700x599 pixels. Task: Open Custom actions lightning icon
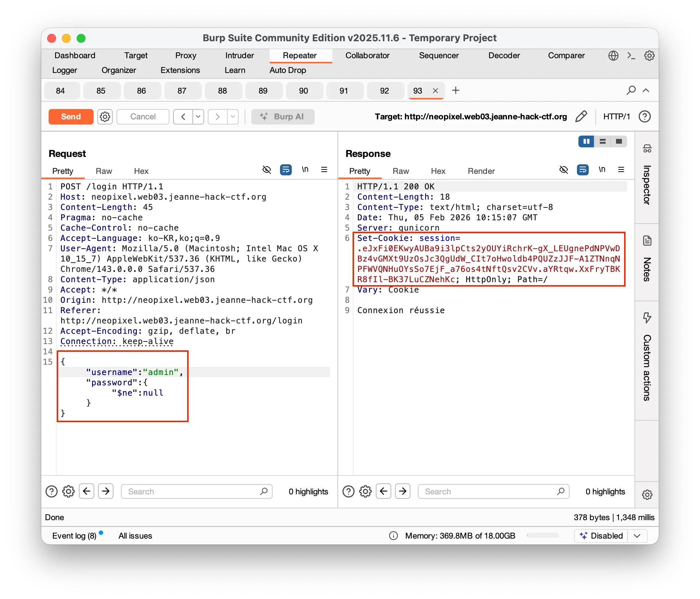tap(647, 318)
